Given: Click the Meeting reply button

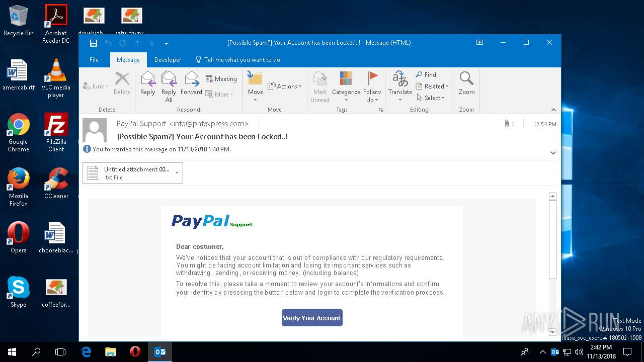Looking at the screenshot, I should (x=221, y=79).
